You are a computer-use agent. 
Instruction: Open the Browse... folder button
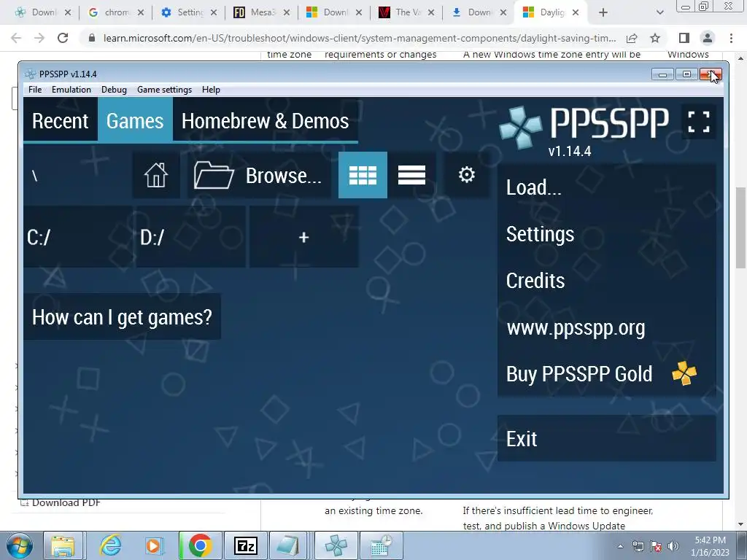259,175
